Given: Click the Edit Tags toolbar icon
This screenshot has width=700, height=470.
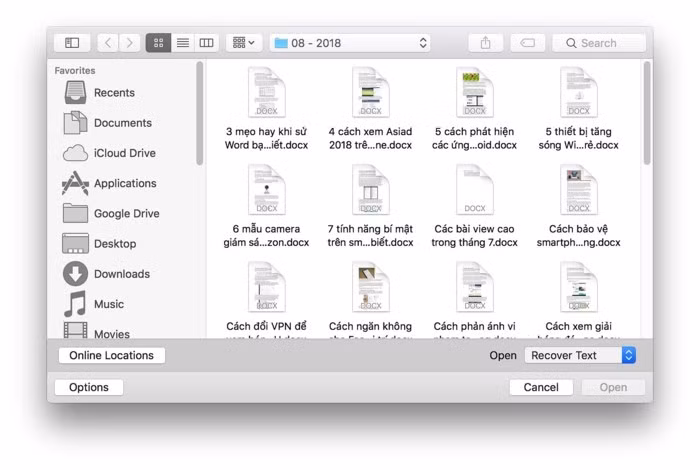Looking at the screenshot, I should [x=528, y=43].
